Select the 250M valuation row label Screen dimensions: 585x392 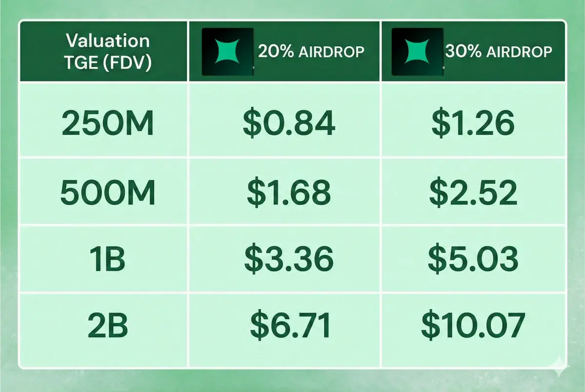coord(107,123)
